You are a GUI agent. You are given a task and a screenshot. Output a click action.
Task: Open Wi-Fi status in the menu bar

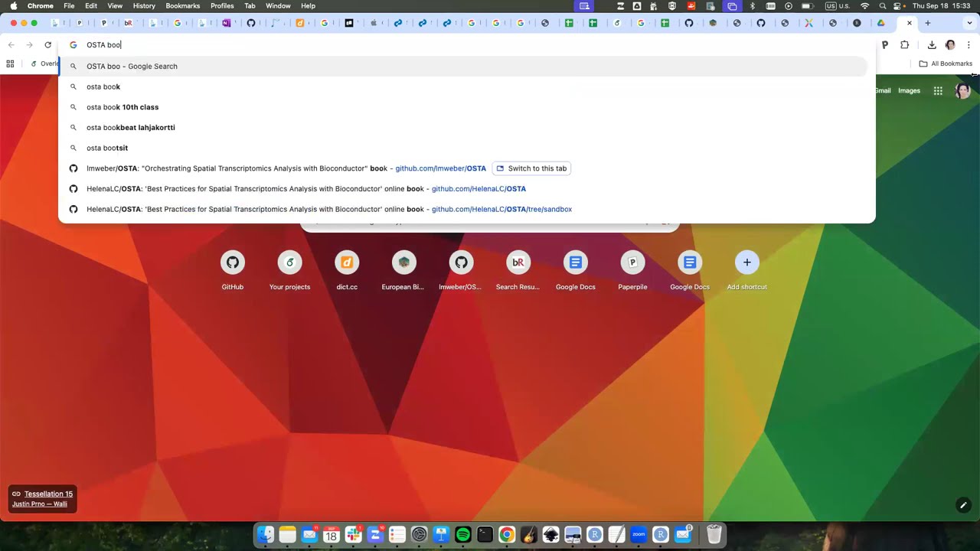point(865,6)
